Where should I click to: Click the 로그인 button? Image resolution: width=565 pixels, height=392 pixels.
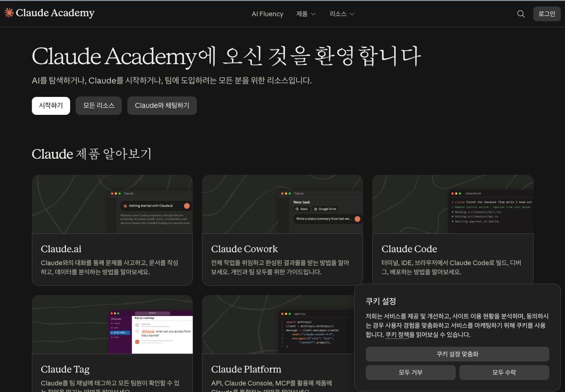[547, 14]
